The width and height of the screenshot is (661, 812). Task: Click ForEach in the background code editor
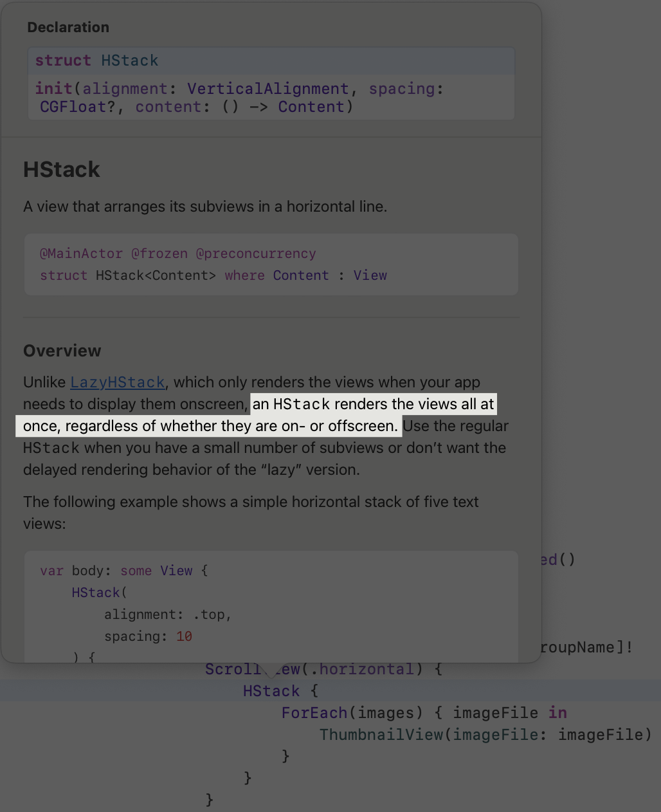314,712
